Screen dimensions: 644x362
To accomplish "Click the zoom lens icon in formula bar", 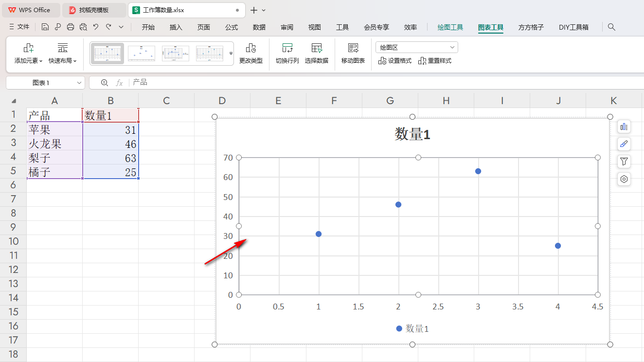I will pyautogui.click(x=105, y=83).
